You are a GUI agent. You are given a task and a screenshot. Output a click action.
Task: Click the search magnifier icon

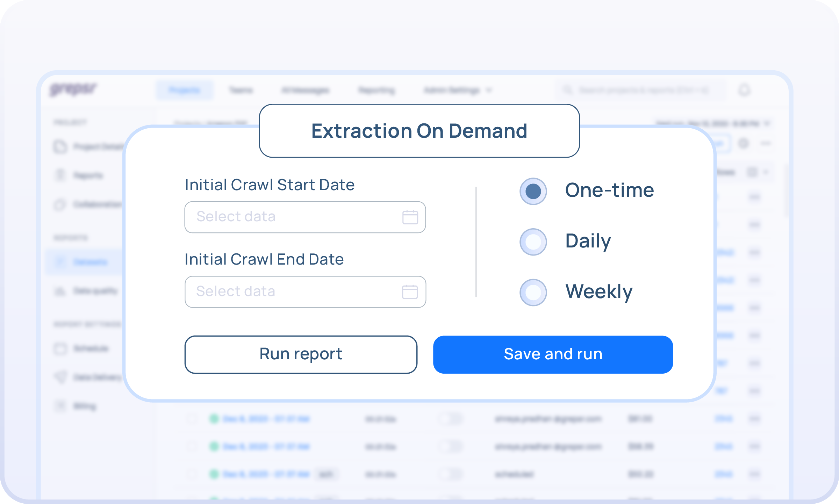coord(567,90)
